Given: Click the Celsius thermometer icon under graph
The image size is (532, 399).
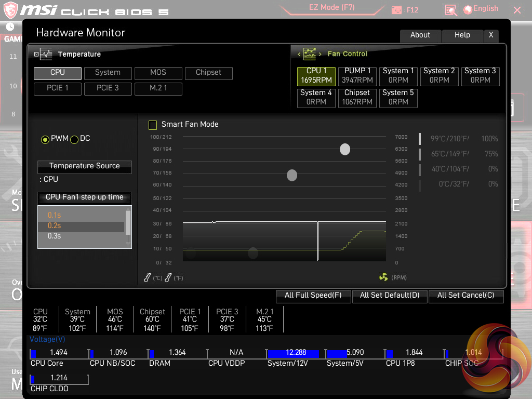Looking at the screenshot, I should (148, 278).
